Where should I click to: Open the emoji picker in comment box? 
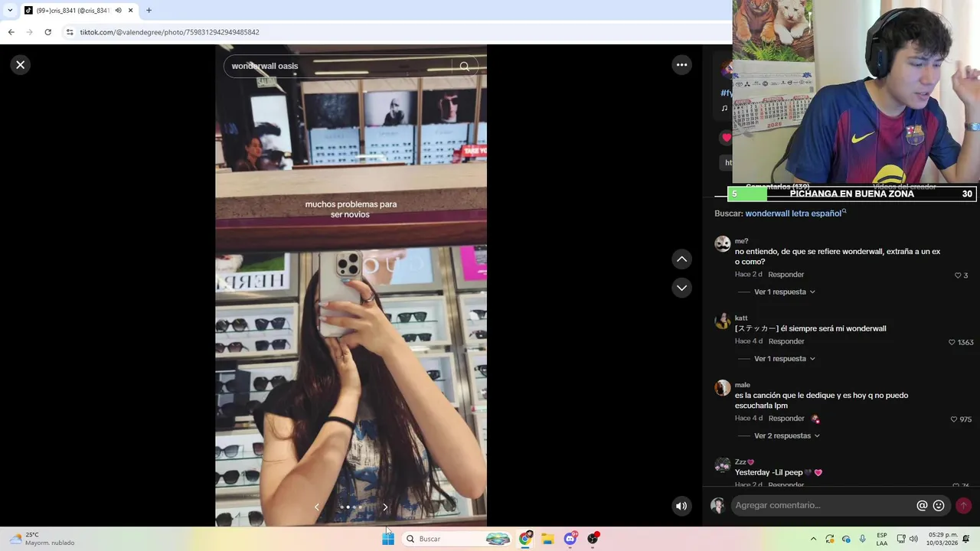939,505
